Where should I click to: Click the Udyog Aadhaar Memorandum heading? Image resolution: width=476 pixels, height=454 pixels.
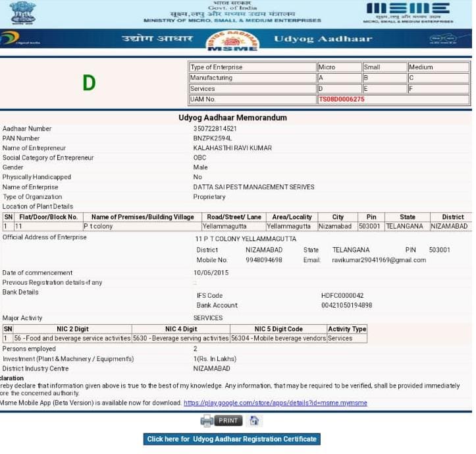pyautogui.click(x=232, y=117)
